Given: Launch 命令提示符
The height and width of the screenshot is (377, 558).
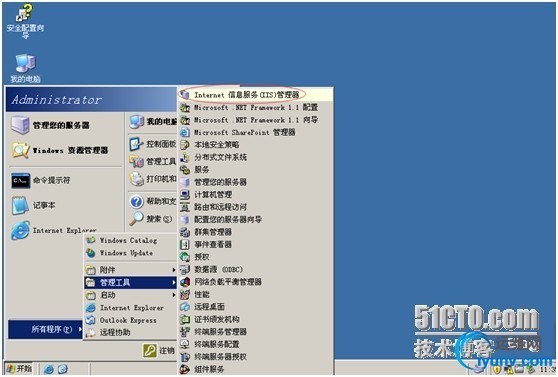Looking at the screenshot, I should (x=65, y=180).
